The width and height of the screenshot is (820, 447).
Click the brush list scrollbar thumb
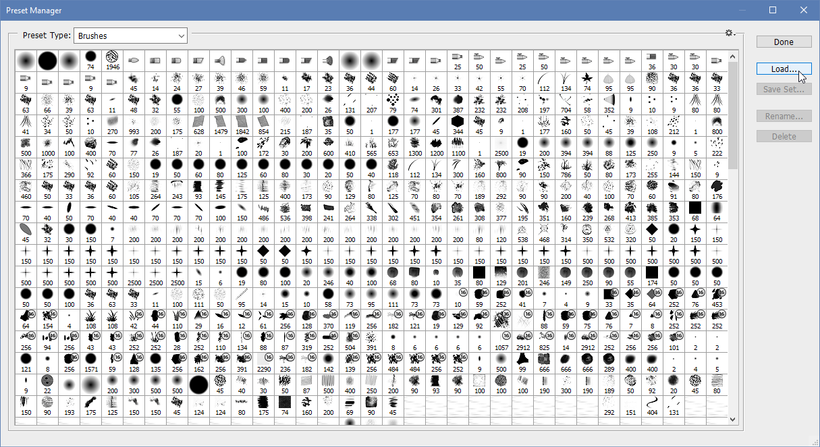[732, 115]
